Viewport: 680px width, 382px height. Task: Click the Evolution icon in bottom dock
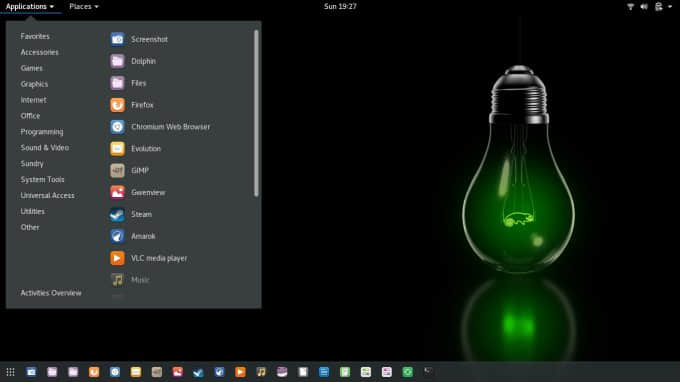click(x=136, y=372)
